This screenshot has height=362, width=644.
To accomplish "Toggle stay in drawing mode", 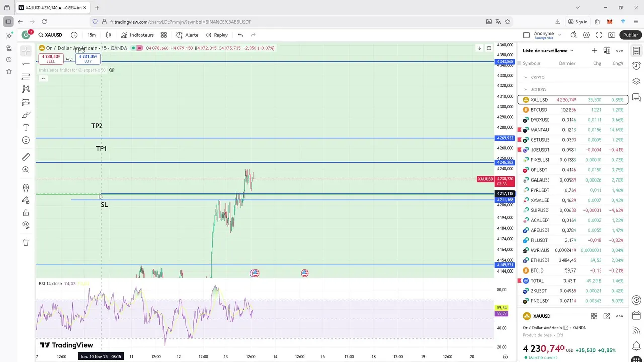I will point(26,200).
